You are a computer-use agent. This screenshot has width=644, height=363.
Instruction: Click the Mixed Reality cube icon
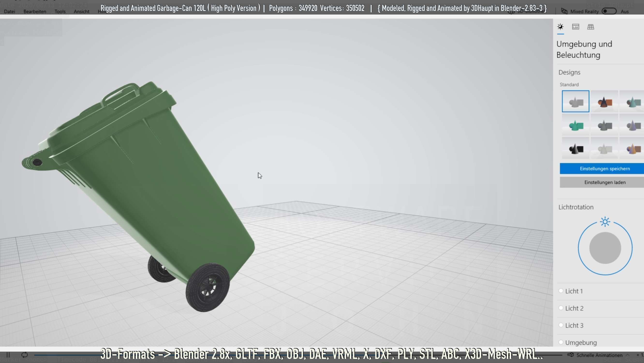564,11
